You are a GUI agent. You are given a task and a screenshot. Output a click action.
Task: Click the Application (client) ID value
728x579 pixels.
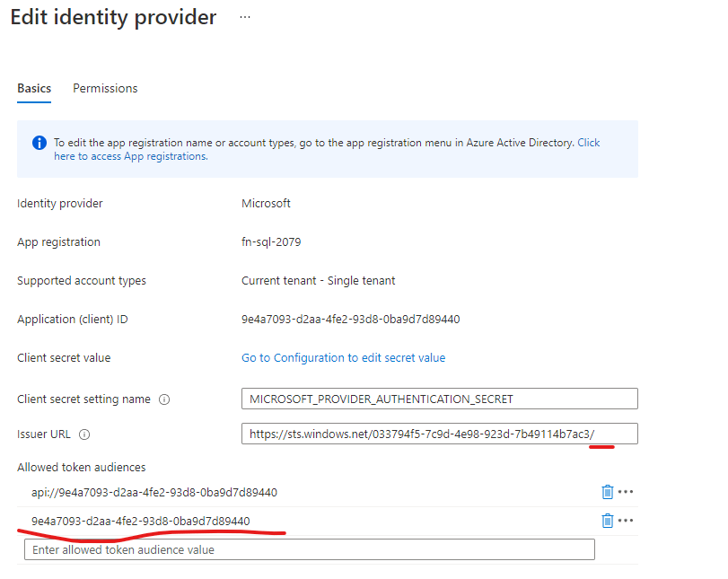pyautogui.click(x=350, y=320)
